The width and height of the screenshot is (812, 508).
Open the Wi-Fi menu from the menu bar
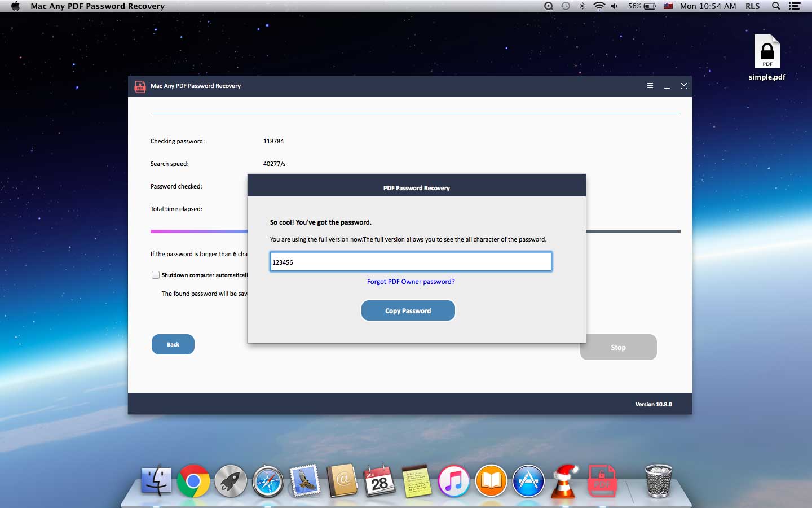[x=598, y=6]
